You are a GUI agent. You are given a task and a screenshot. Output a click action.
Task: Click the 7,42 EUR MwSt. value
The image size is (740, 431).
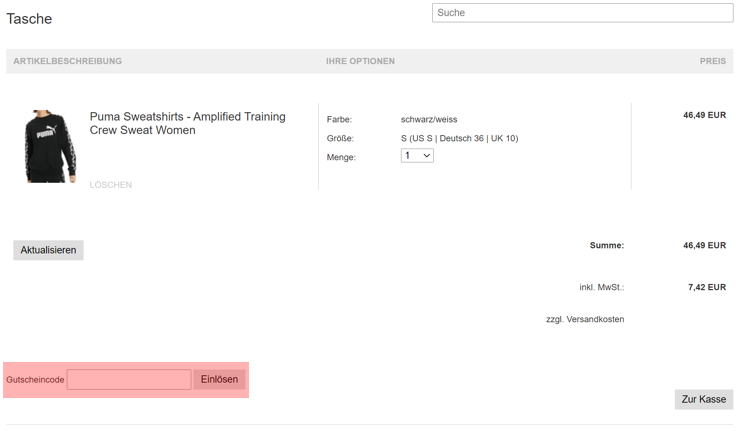click(x=707, y=287)
